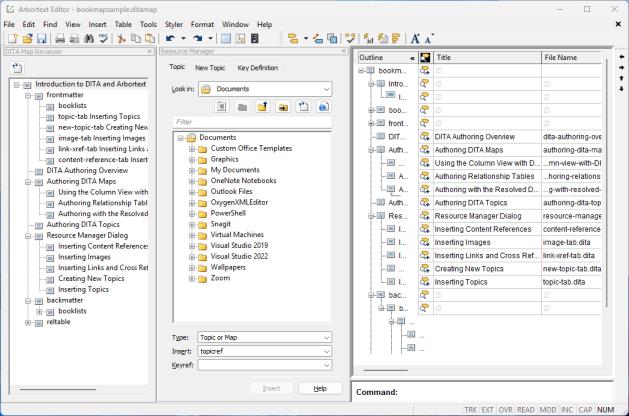Image resolution: width=629 pixels, height=416 pixels.
Task: Click into the Filter input field
Action: (x=252, y=122)
